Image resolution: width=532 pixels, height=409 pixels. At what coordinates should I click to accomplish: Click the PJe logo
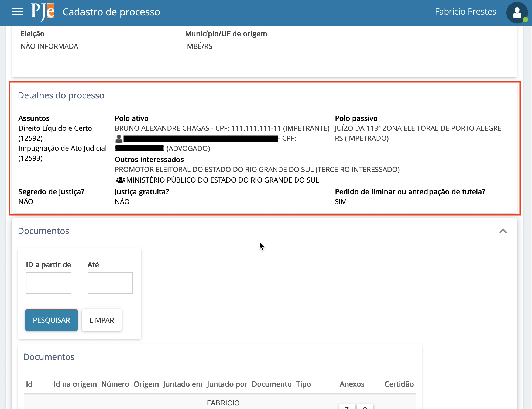tap(43, 12)
